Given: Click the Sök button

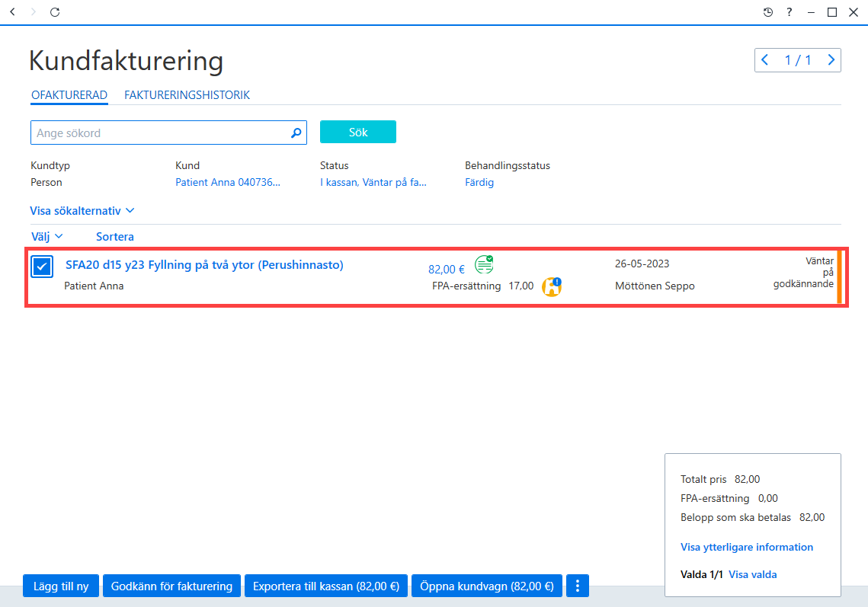Looking at the screenshot, I should coord(358,133).
